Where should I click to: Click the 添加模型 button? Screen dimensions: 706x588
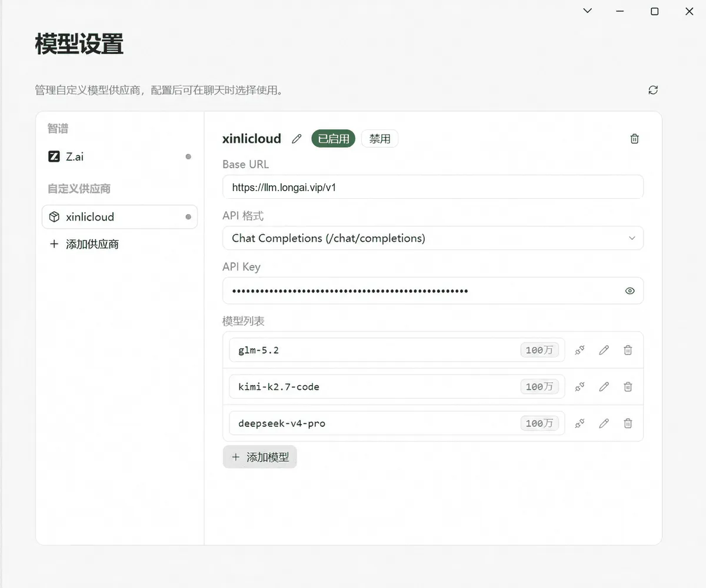click(x=260, y=457)
